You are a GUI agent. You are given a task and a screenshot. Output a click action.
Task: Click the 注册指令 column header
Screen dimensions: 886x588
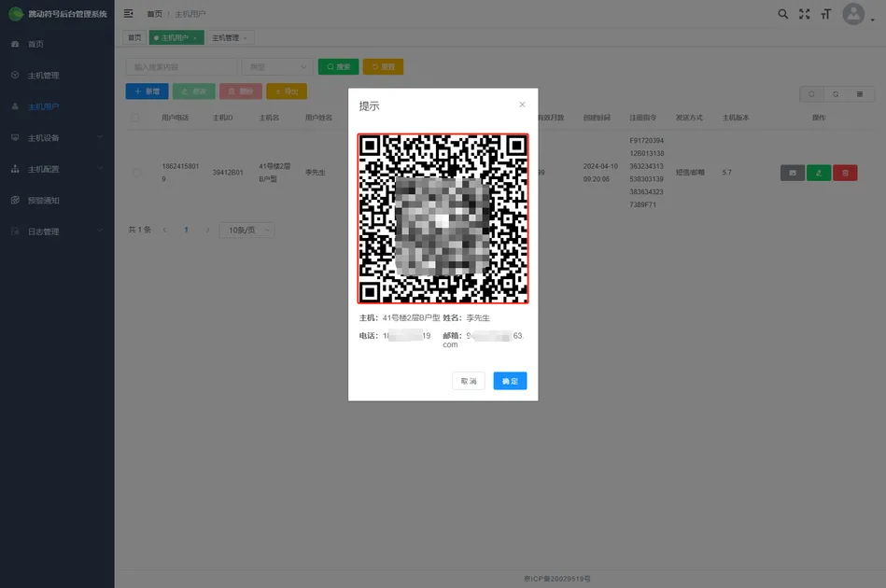643,118
